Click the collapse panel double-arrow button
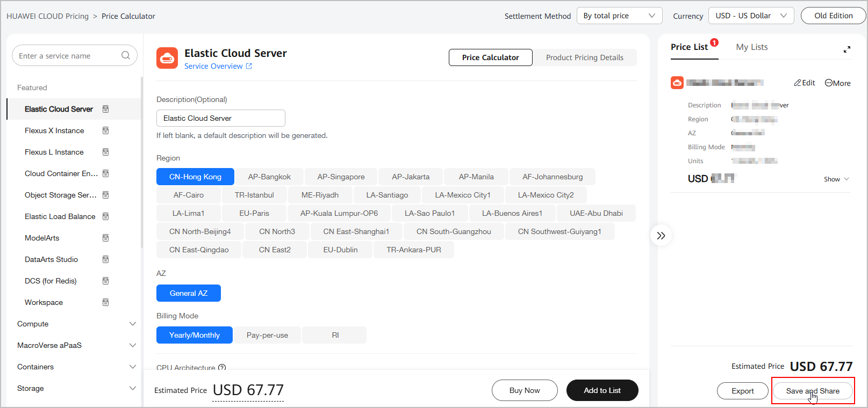This screenshot has height=408, width=868. [x=661, y=236]
